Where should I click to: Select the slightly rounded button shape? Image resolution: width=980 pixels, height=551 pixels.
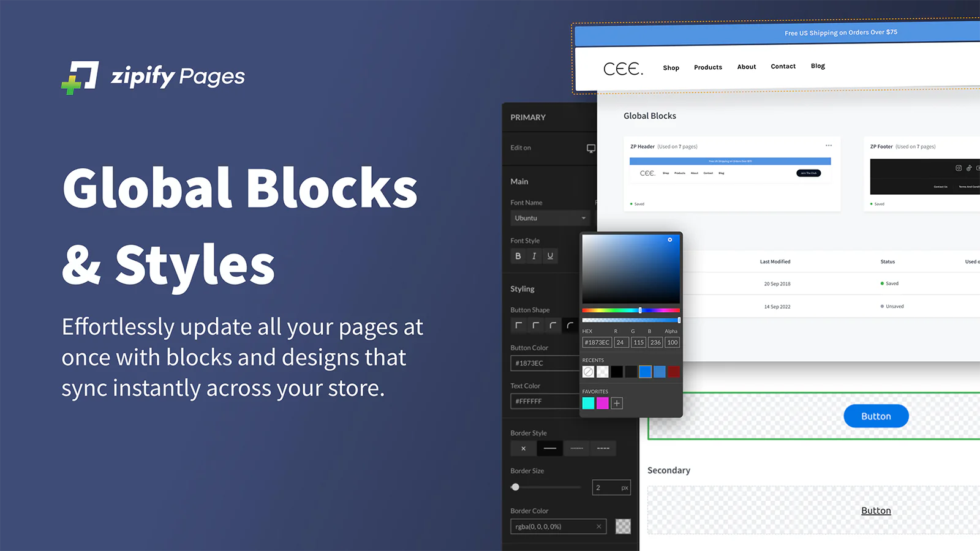point(536,325)
